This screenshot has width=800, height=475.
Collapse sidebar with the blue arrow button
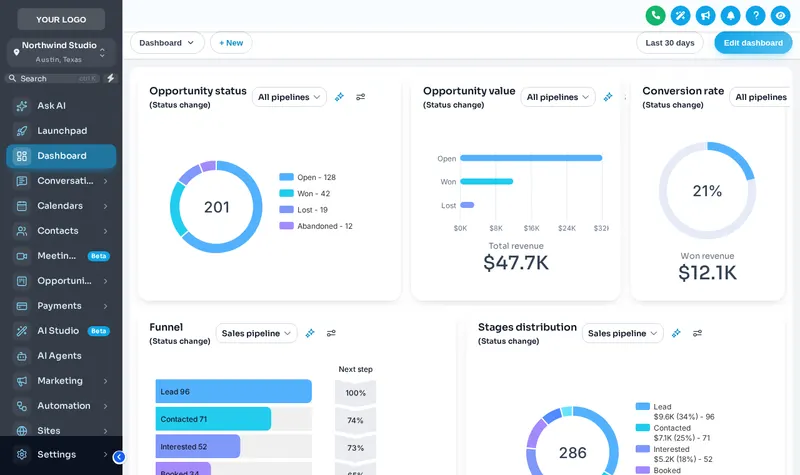119,457
